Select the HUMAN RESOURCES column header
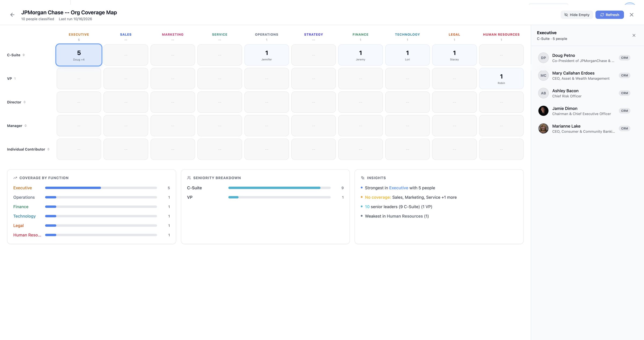644x340 pixels. pos(501,35)
